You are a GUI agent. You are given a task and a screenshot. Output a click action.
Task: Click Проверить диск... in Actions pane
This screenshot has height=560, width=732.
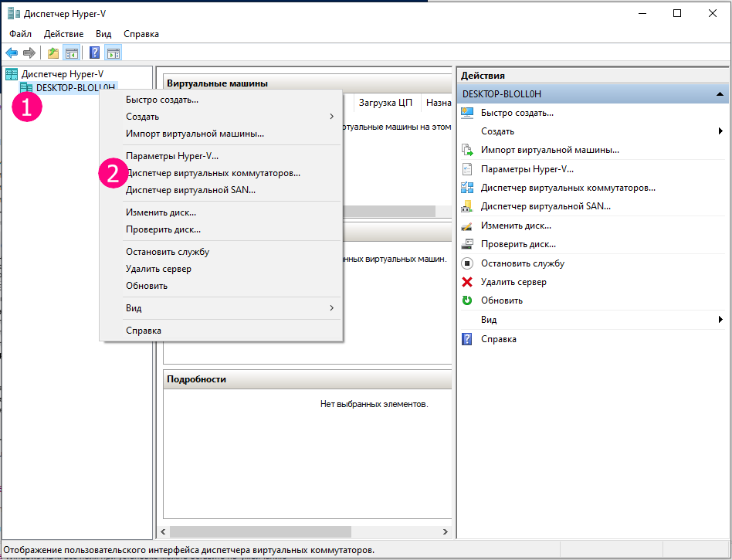[518, 244]
